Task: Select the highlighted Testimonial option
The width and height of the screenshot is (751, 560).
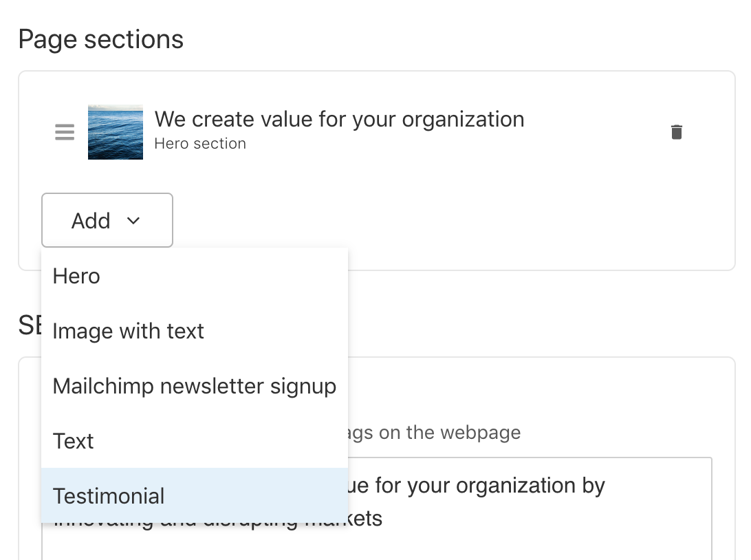Action: point(108,495)
